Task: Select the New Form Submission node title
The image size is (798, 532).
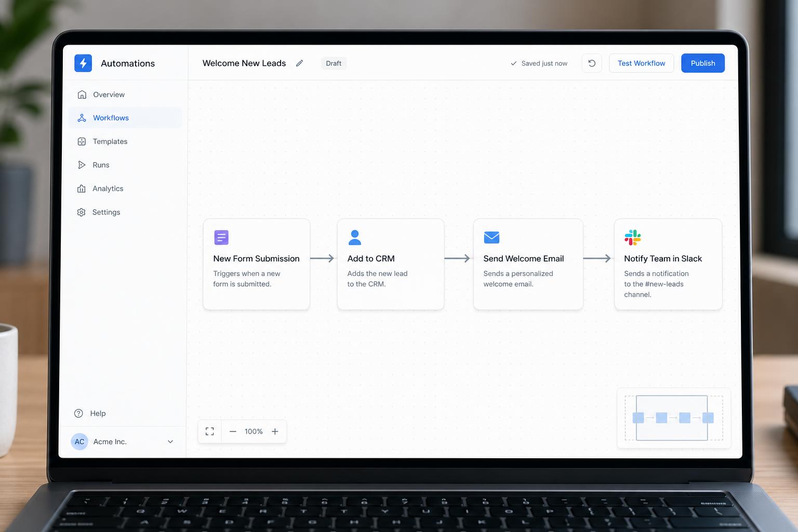Action: [x=256, y=259]
